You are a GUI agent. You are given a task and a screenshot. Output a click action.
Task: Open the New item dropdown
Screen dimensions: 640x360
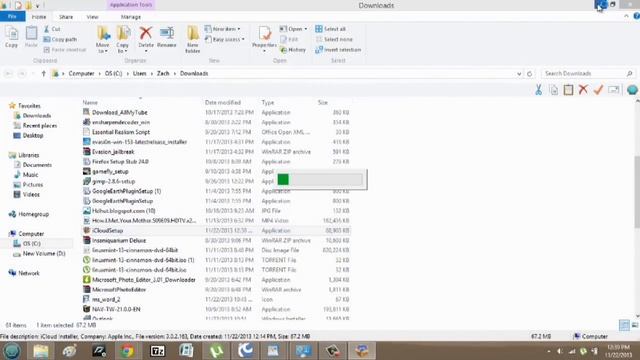tap(222, 29)
